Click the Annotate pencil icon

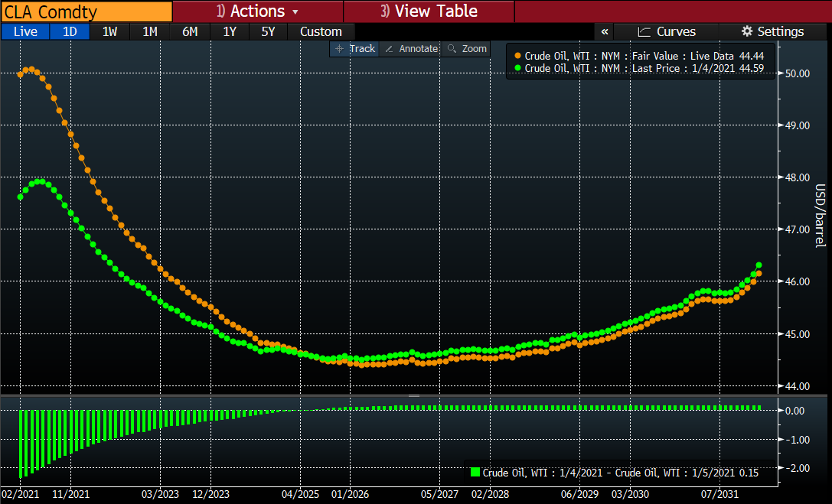pos(389,49)
